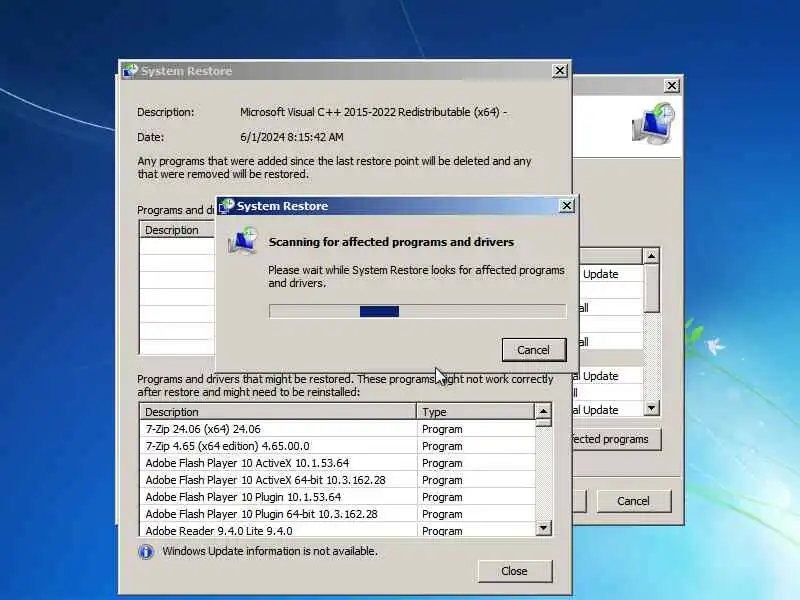This screenshot has height=600, width=800.
Task: Click the 'Microsoft Visual C++ 2015-2022 Redistributable' description text
Action: [x=373, y=112]
